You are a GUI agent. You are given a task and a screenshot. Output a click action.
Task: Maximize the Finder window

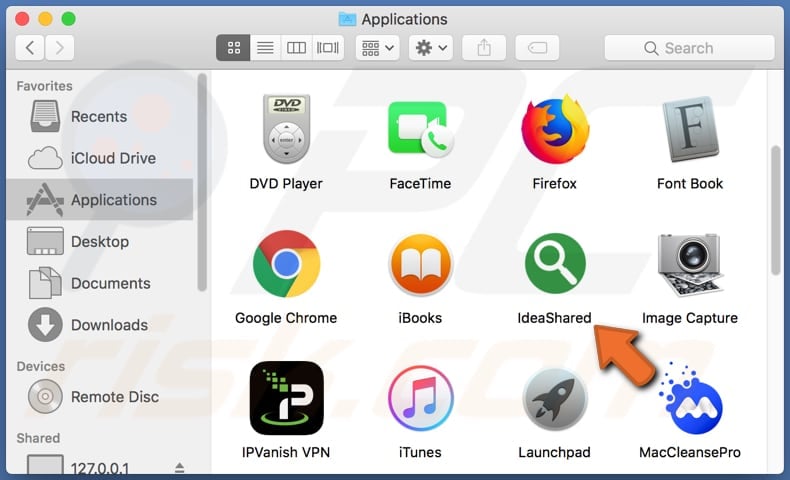(69, 19)
